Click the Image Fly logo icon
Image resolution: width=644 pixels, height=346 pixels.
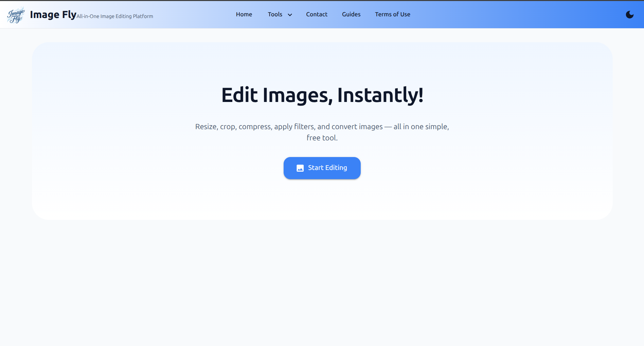tap(16, 15)
